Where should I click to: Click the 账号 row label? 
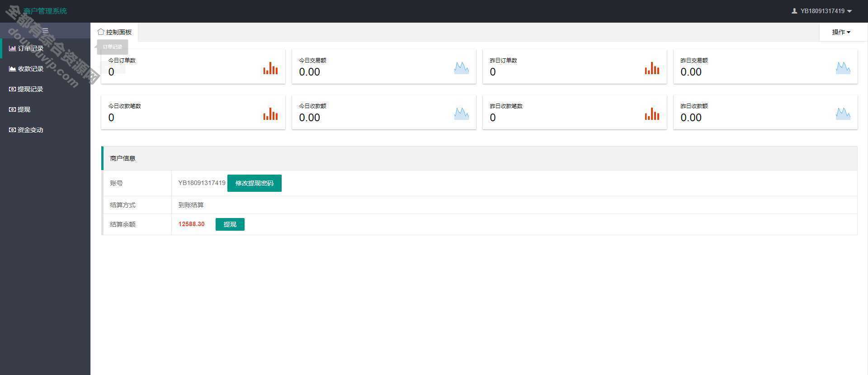click(x=116, y=183)
